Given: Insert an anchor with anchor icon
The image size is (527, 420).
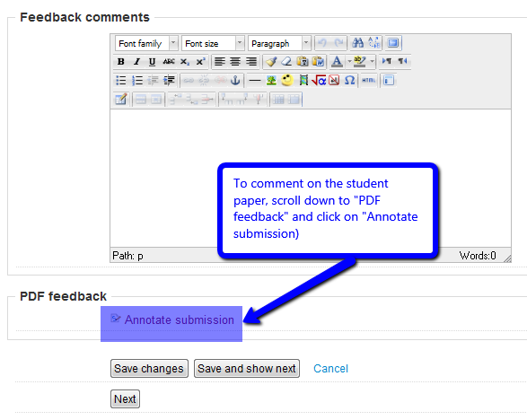Looking at the screenshot, I should [x=235, y=80].
